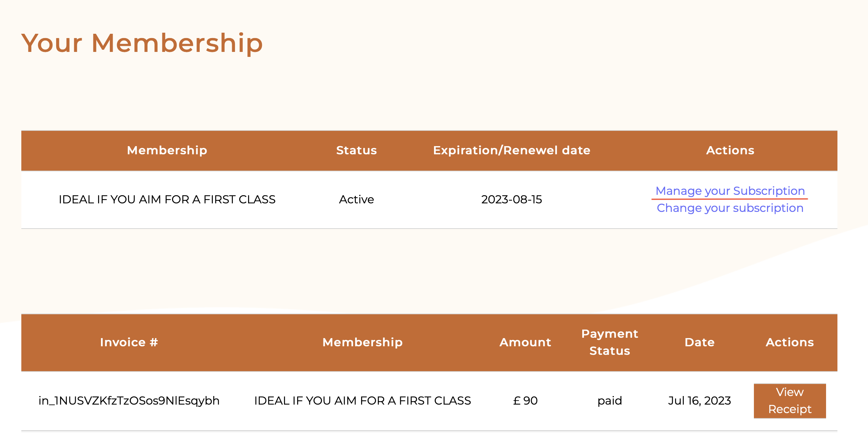The image size is (868, 438).
Task: Click the Payment Status column header
Action: tap(610, 342)
